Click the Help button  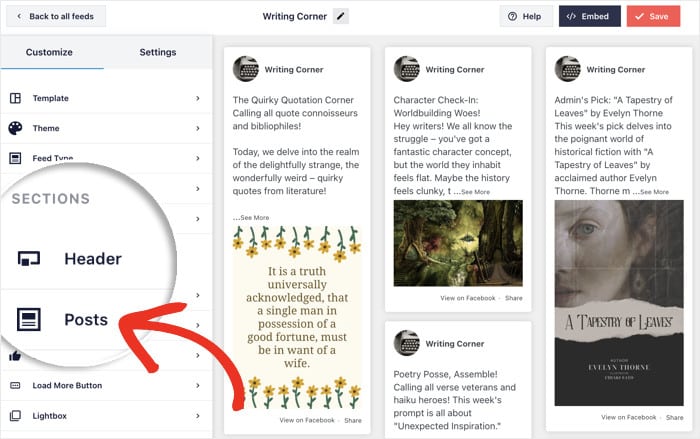pyautogui.click(x=525, y=16)
